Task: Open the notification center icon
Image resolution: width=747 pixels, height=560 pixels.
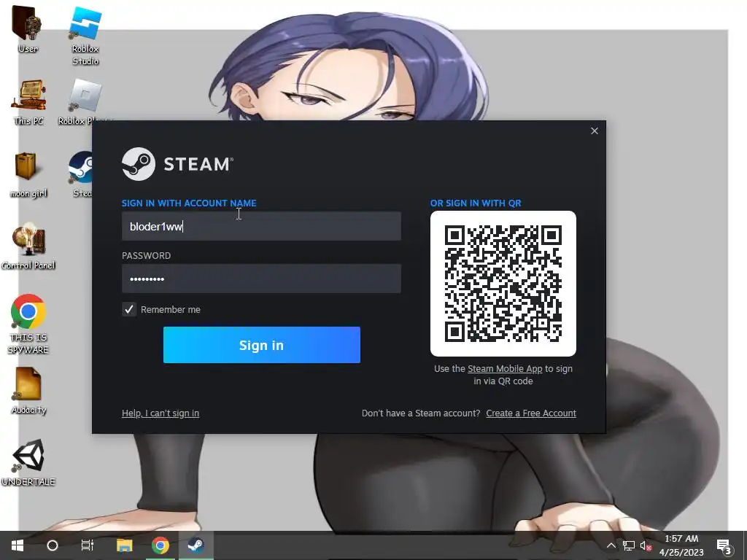Action: tap(724, 545)
